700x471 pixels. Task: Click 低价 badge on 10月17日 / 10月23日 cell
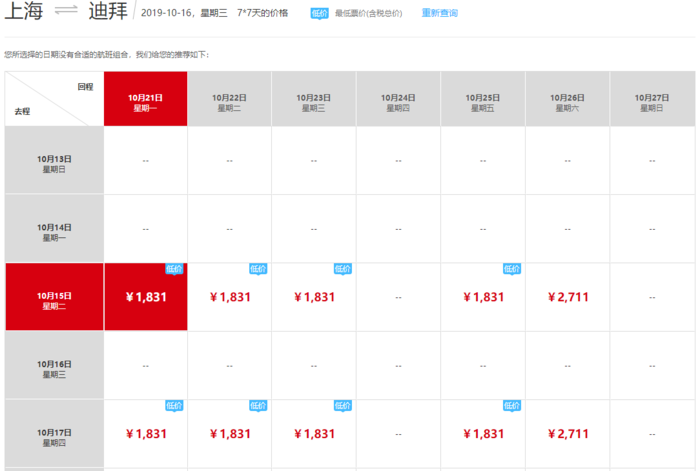343,406
